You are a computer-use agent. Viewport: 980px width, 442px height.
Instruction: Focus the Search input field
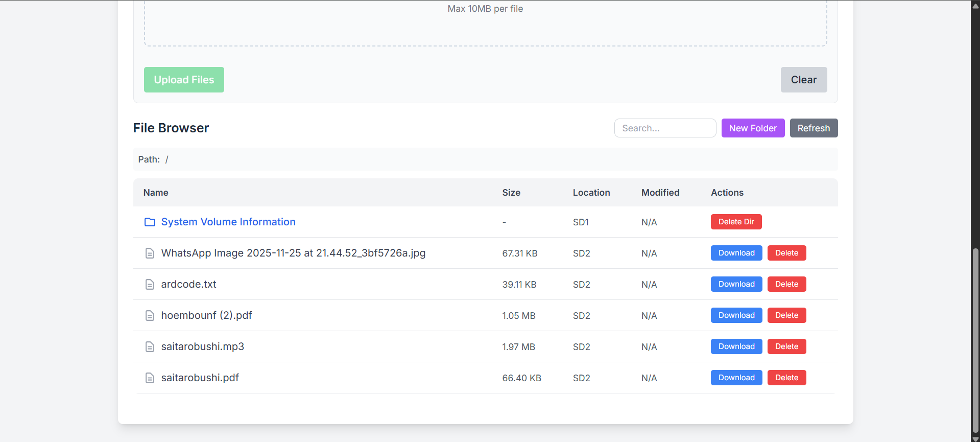[x=664, y=128]
